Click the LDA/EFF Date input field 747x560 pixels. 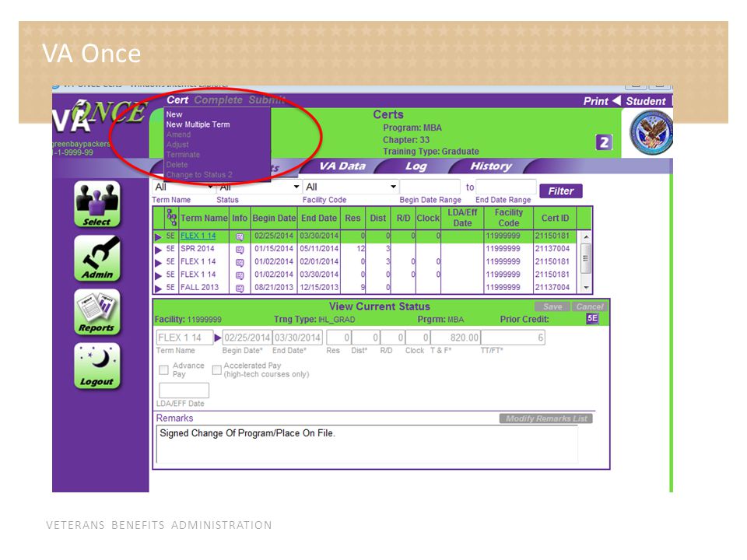click(x=184, y=390)
